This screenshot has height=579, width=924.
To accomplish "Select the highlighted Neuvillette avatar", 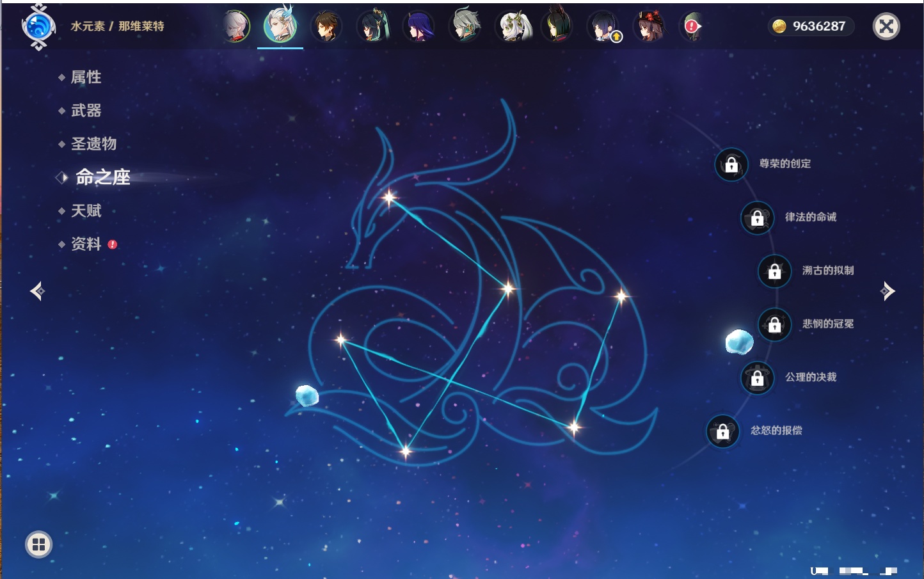I will tap(280, 25).
